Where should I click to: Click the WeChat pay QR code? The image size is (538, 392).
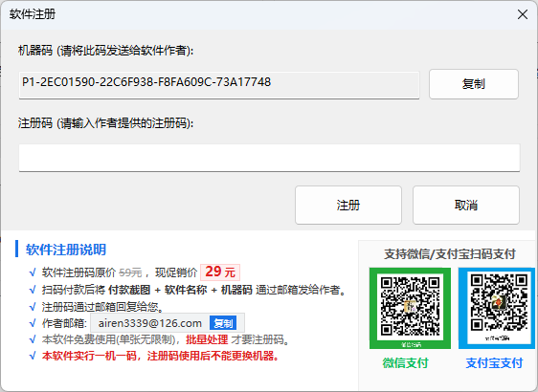pyautogui.click(x=410, y=308)
